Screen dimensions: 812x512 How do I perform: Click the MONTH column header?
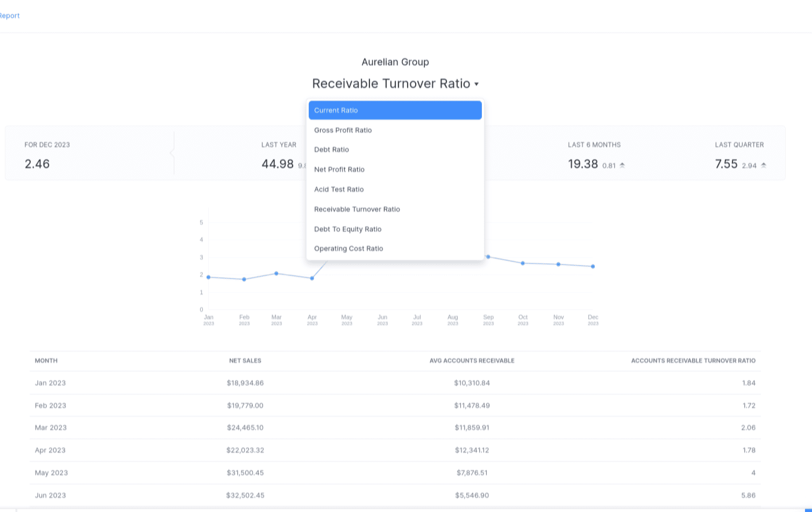46,361
